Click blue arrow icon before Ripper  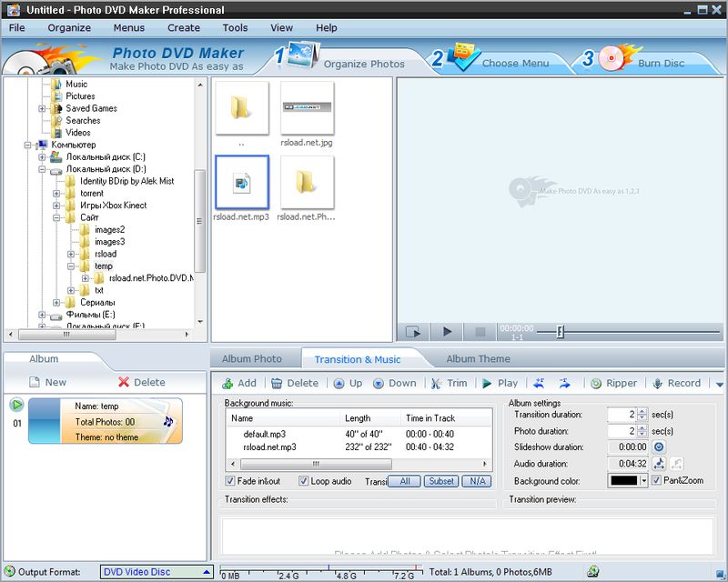564,383
